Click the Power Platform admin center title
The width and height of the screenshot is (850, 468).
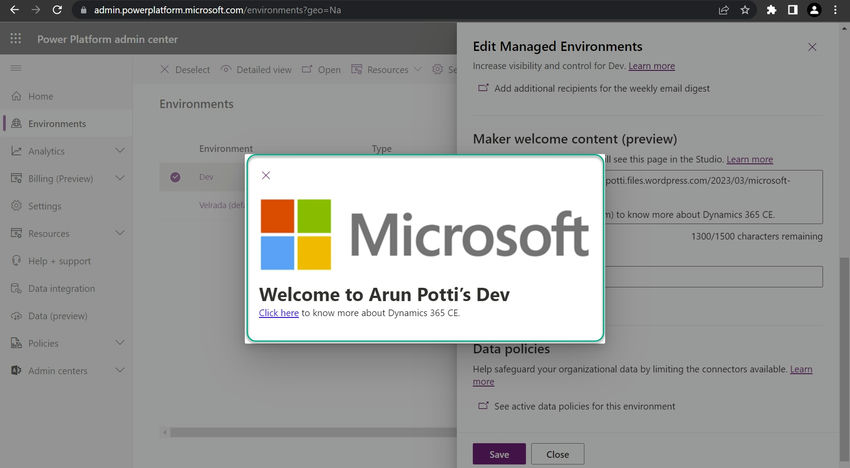(x=107, y=39)
